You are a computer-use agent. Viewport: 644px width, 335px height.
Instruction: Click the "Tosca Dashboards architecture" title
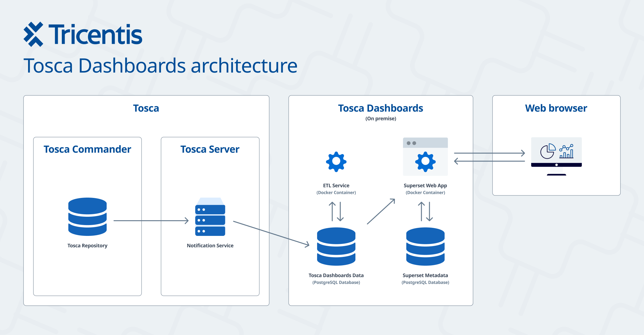click(x=160, y=66)
